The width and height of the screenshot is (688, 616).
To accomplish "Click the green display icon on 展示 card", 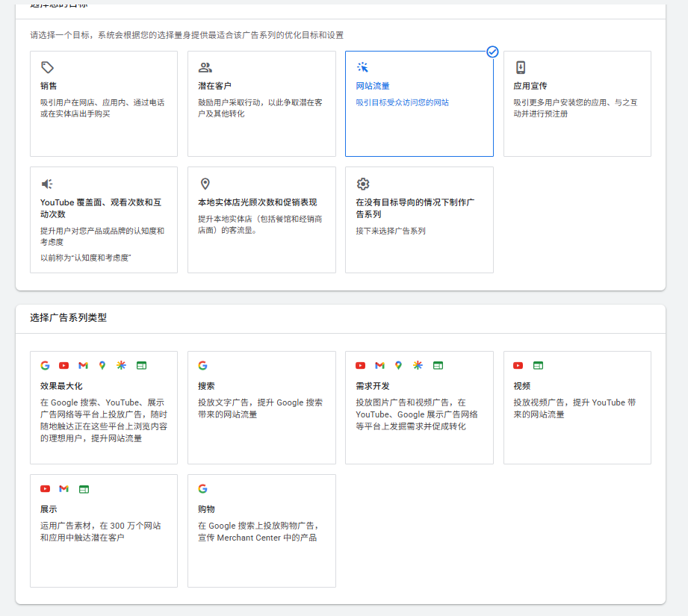I will point(84,489).
